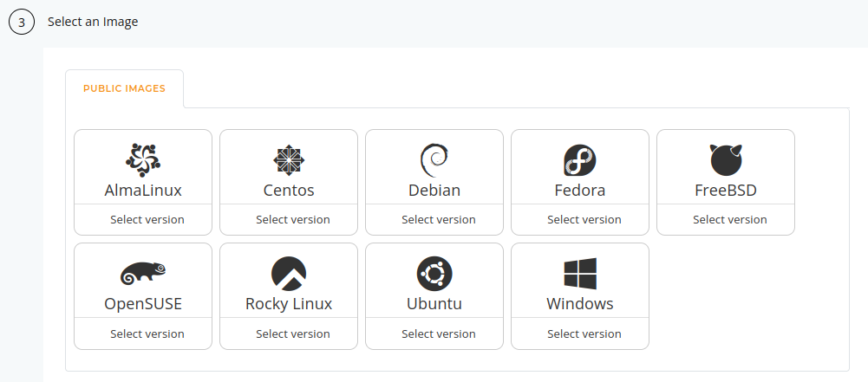Select the AlmaLinux logo icon
The width and height of the screenshot is (868, 382).
coord(143,159)
